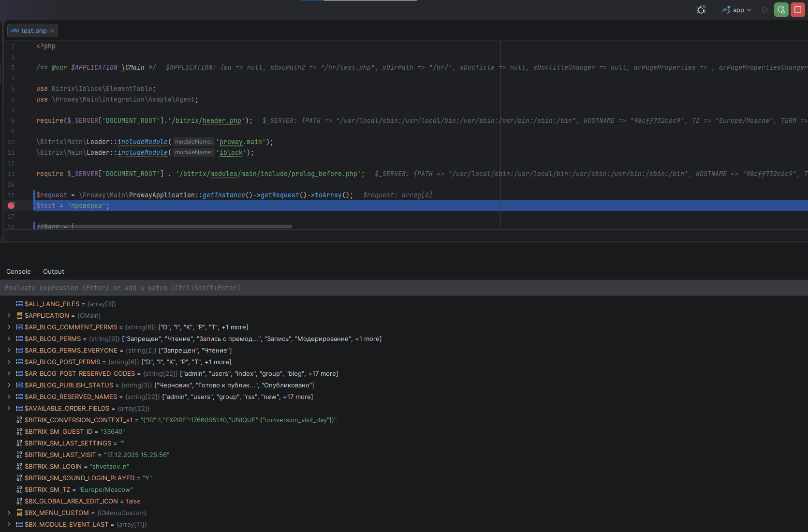Open the app run configuration dropdown

[737, 10]
